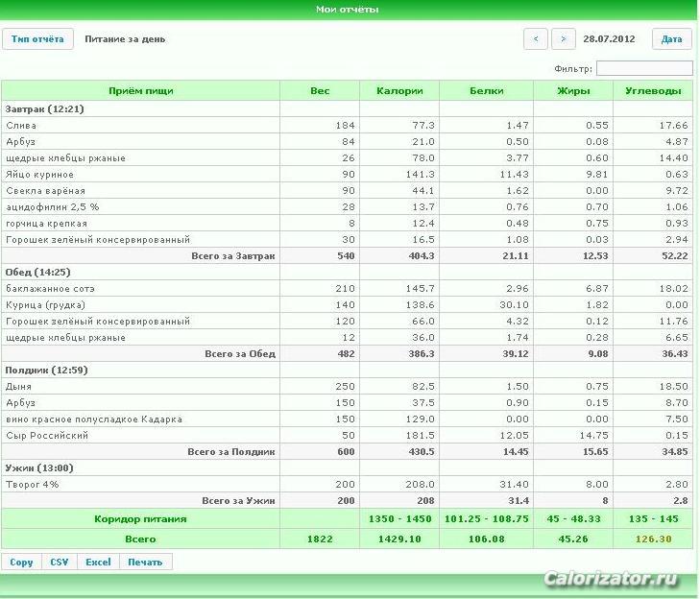
Task: Sort by Углеводы column header
Action: pyautogui.click(x=653, y=90)
